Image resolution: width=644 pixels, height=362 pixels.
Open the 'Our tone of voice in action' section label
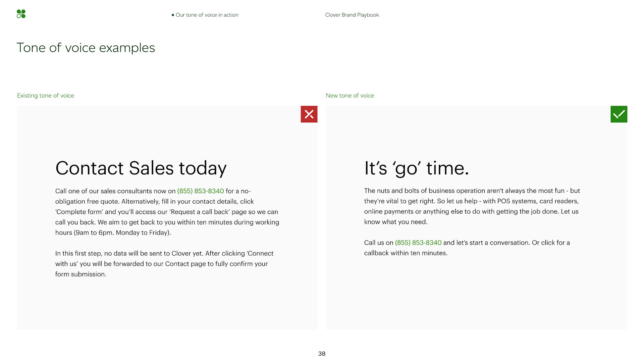(x=205, y=15)
